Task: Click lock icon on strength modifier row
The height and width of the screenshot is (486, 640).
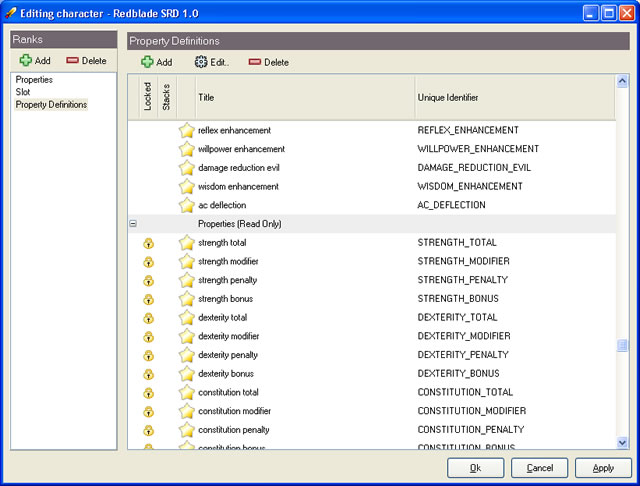Action: point(149,262)
